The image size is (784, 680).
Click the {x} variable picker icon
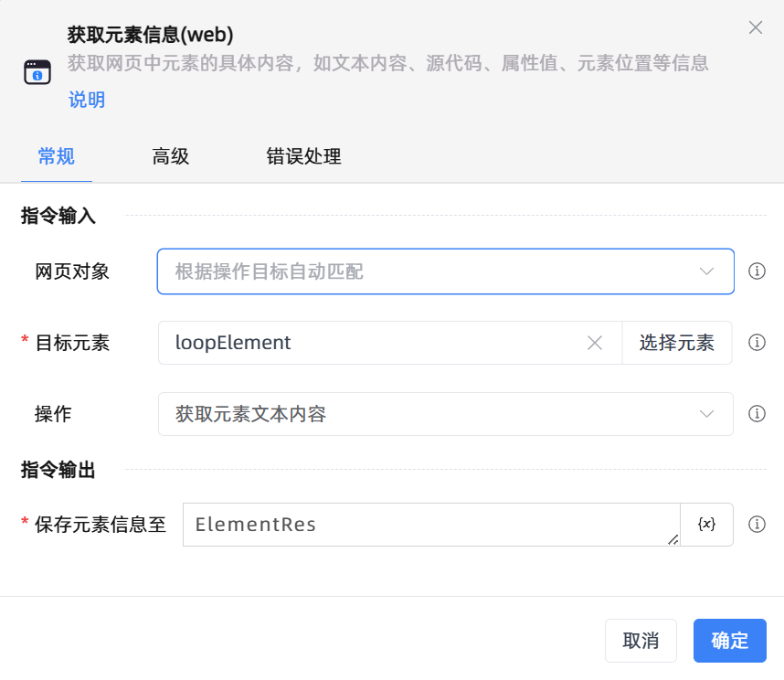[706, 525]
